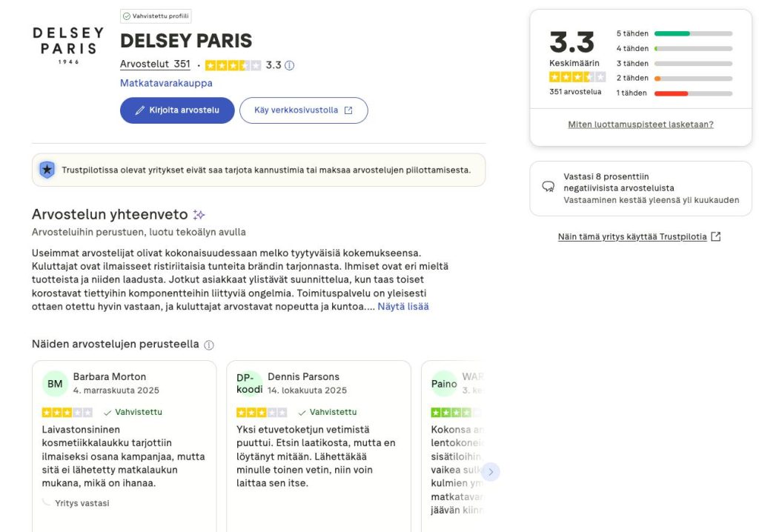
Task: Click the speech bubble icon near response statistics
Action: (x=547, y=187)
